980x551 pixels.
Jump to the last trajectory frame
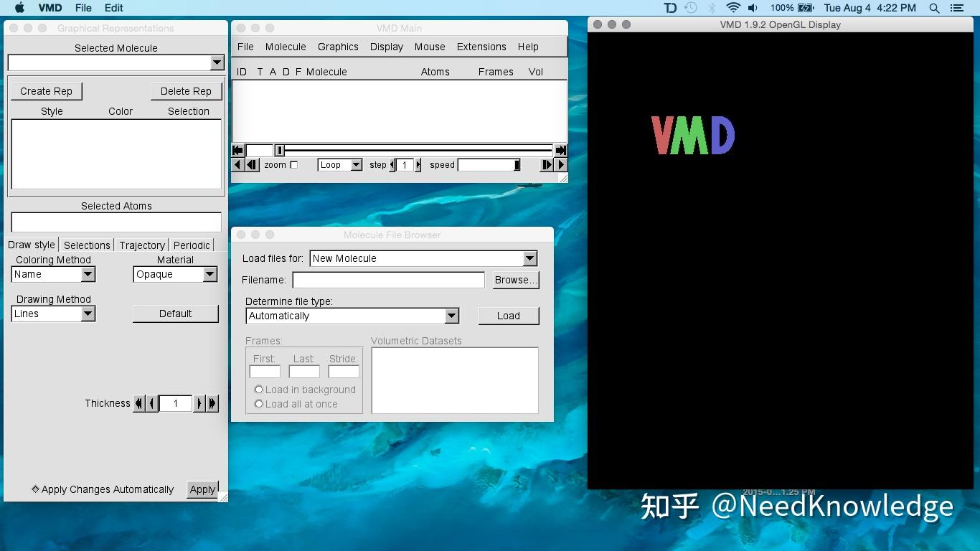[x=560, y=150]
